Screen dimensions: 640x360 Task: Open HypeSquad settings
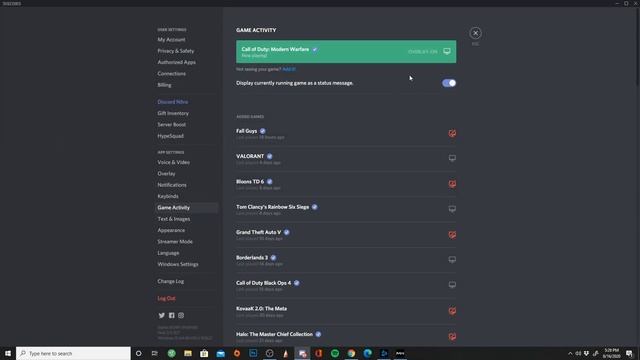171,136
